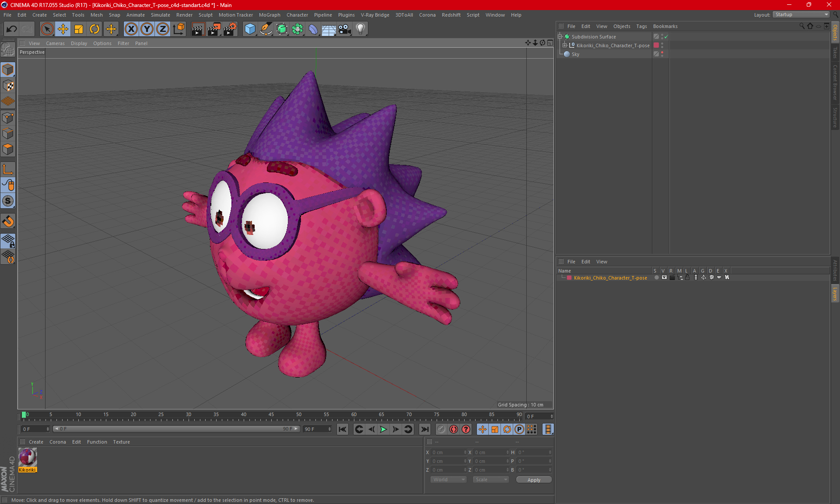Toggle Enable Snap magnet icon
Image resolution: width=840 pixels, height=504 pixels.
pos(8,221)
